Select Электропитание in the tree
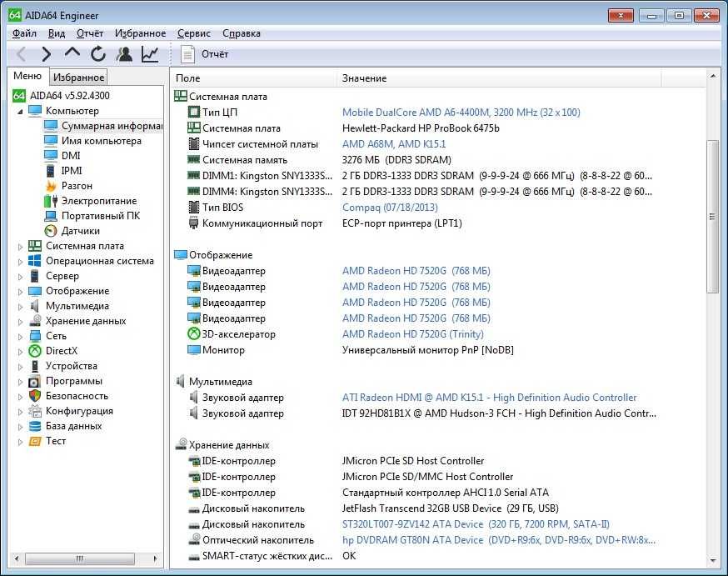 coord(99,201)
